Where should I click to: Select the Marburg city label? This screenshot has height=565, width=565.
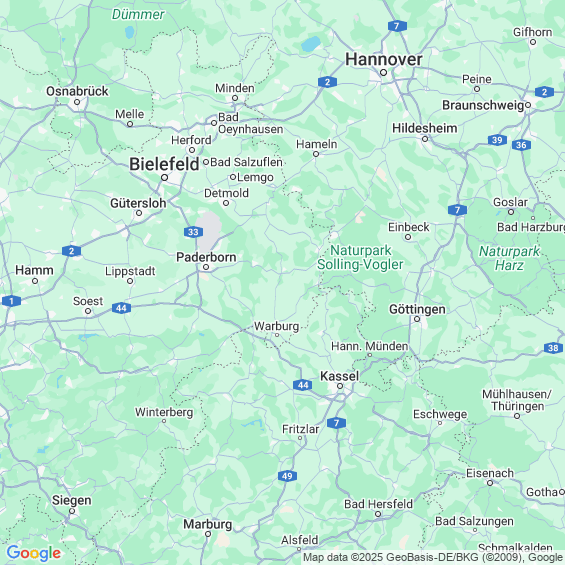click(208, 524)
